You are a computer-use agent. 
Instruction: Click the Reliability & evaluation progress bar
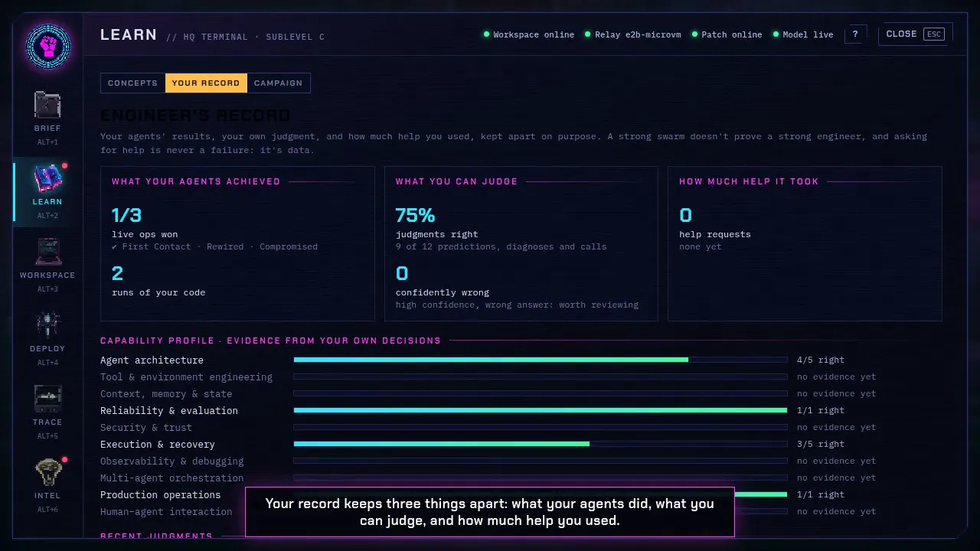coord(541,410)
